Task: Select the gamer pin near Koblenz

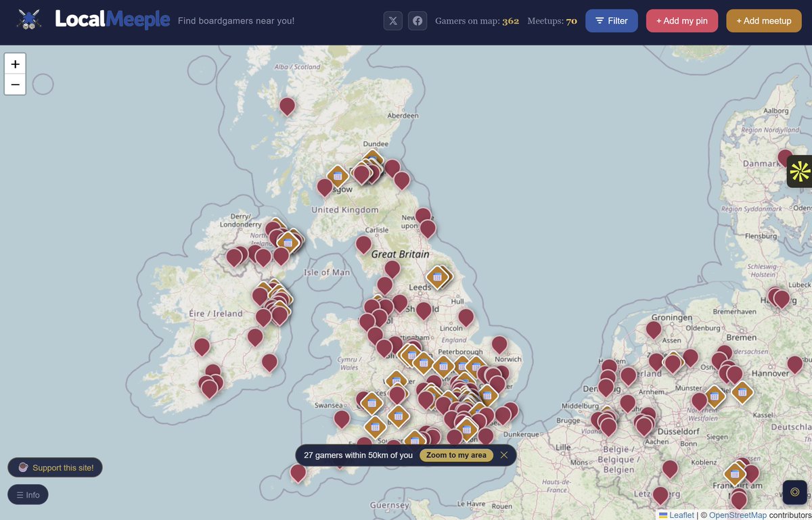Action: tap(670, 469)
